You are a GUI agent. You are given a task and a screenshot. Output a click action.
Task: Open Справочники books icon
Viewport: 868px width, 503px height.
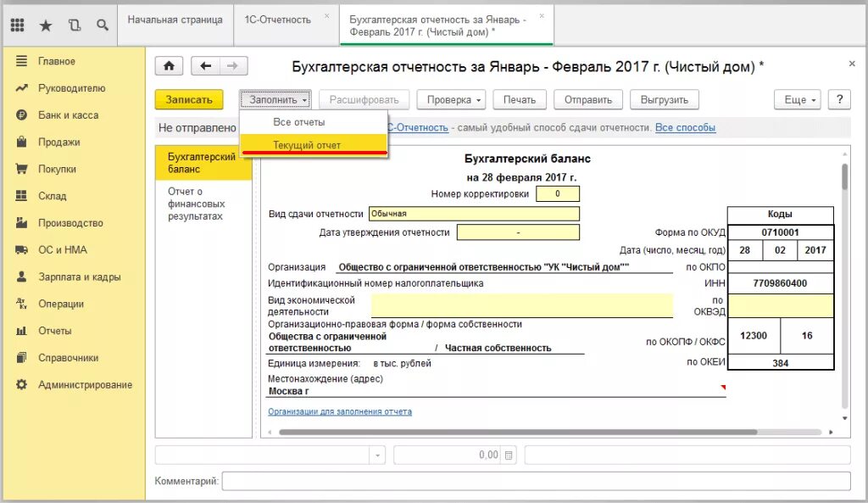click(x=21, y=357)
